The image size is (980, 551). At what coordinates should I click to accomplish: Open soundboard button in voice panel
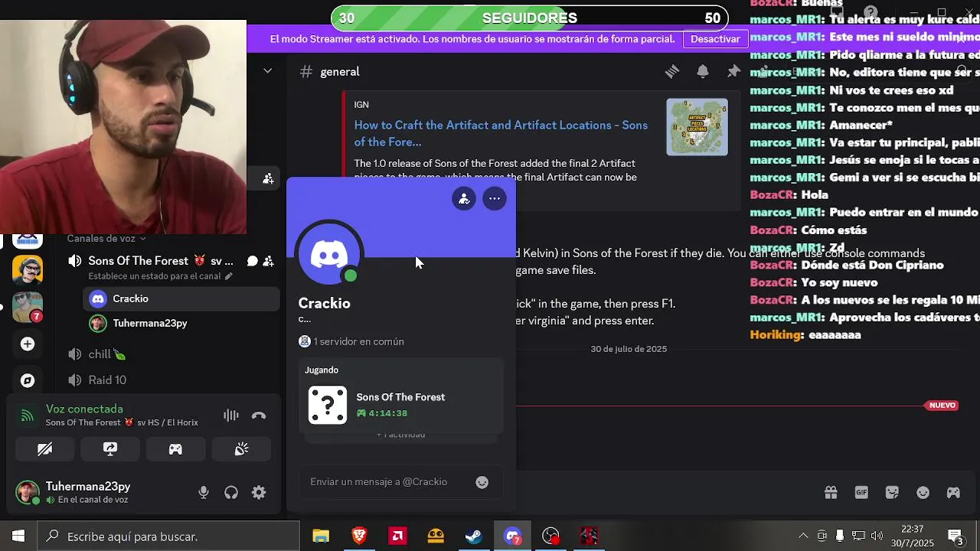[241, 449]
